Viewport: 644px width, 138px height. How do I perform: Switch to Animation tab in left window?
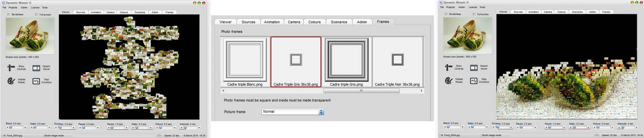(x=96, y=12)
